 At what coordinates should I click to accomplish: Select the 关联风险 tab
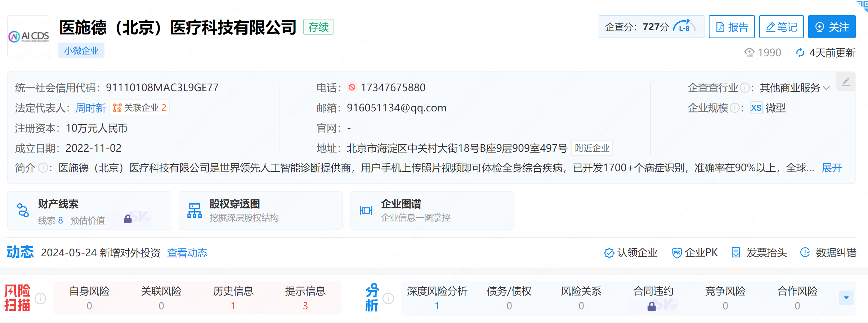pos(161,298)
